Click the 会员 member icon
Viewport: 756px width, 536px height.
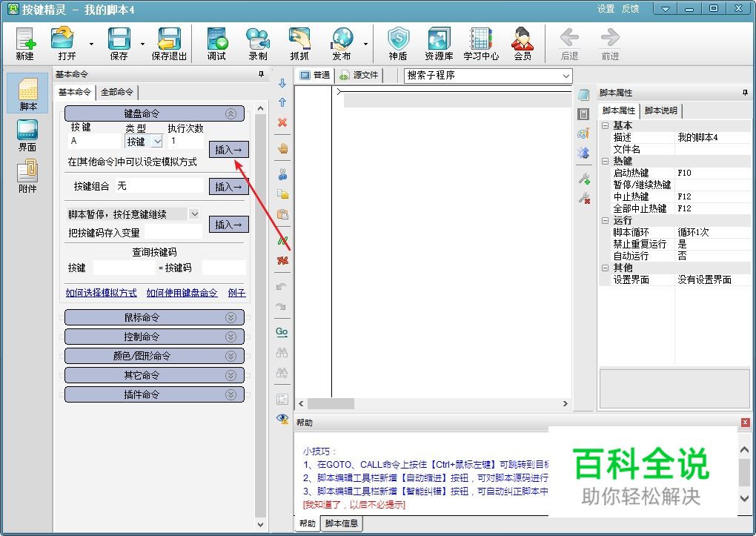[x=523, y=44]
